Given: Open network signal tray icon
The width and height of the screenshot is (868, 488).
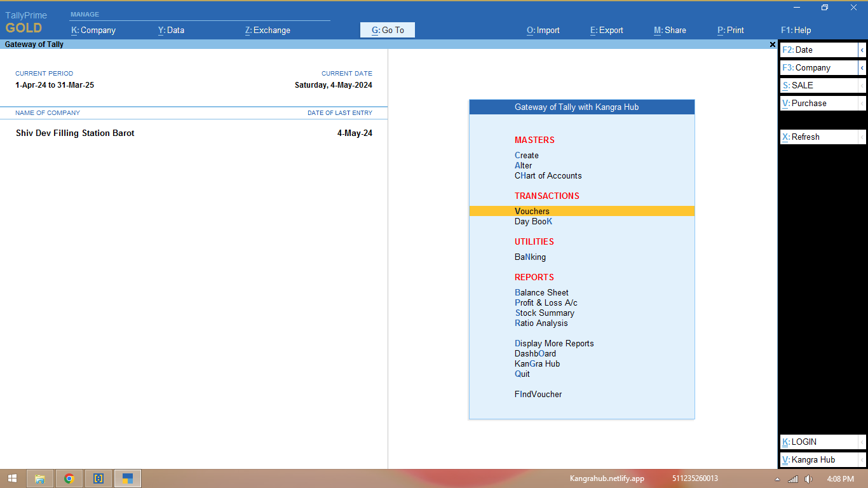Looking at the screenshot, I should (x=792, y=478).
